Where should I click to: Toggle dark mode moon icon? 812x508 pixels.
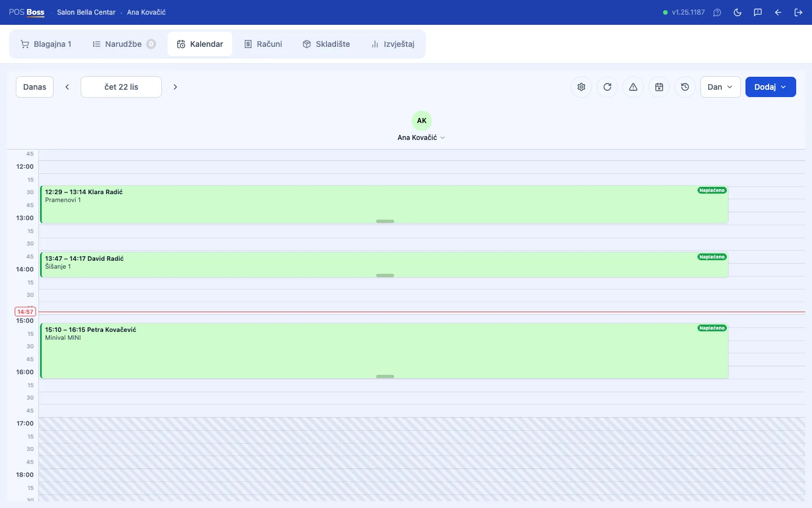click(x=738, y=12)
